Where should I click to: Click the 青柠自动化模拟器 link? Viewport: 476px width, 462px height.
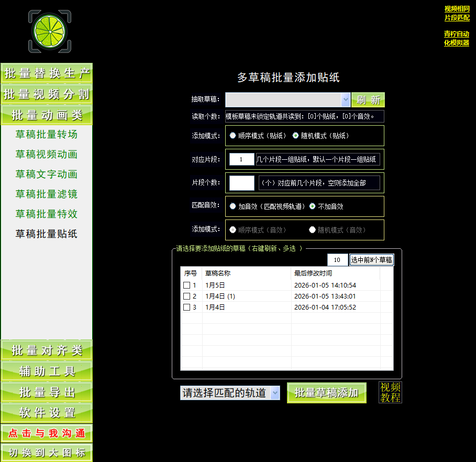[x=456, y=39]
